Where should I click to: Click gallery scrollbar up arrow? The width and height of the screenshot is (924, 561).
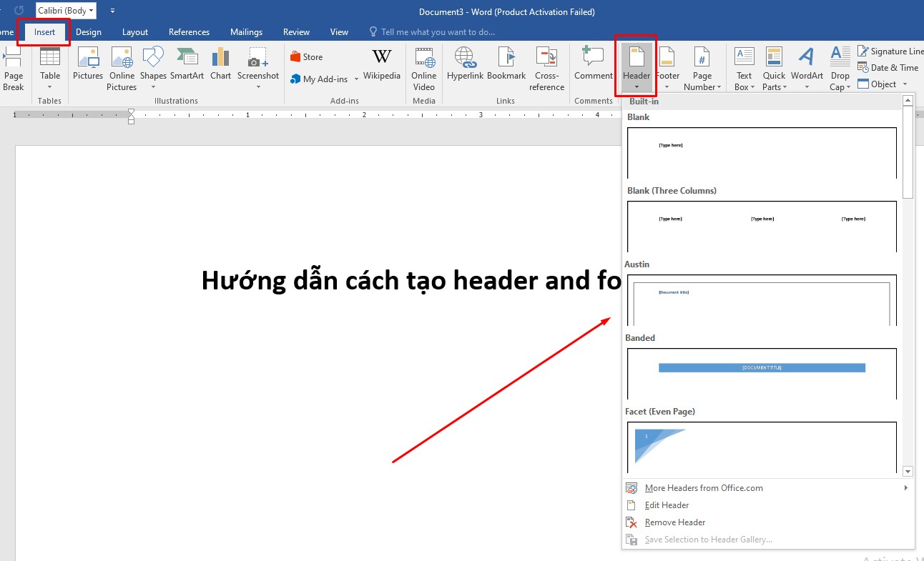click(908, 101)
